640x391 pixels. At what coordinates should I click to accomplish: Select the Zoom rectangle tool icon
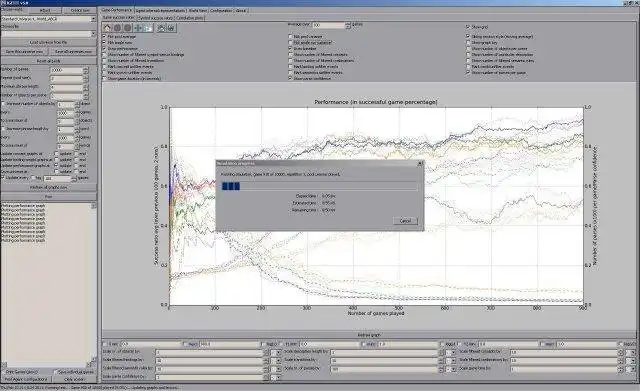click(149, 28)
